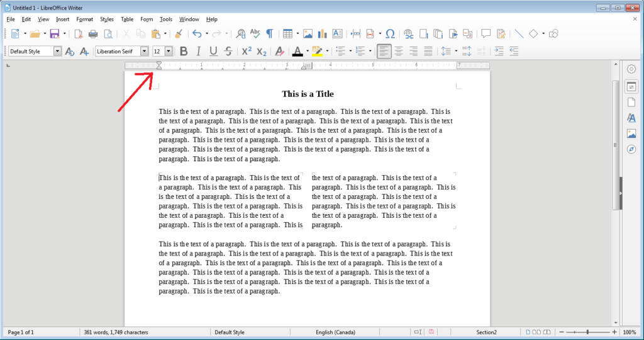Click English (Canada) language in status bar
Viewport: 644px width, 340px height.
point(335,332)
